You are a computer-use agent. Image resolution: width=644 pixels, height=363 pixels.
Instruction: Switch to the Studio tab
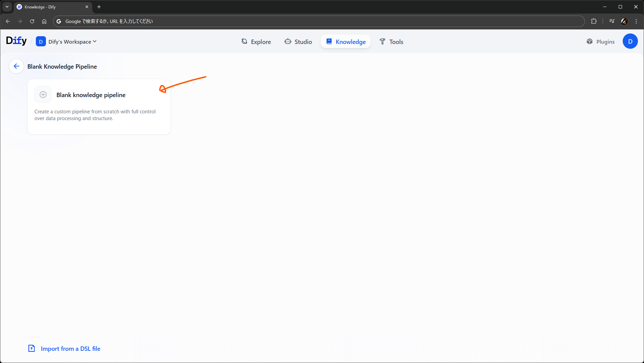tap(298, 42)
